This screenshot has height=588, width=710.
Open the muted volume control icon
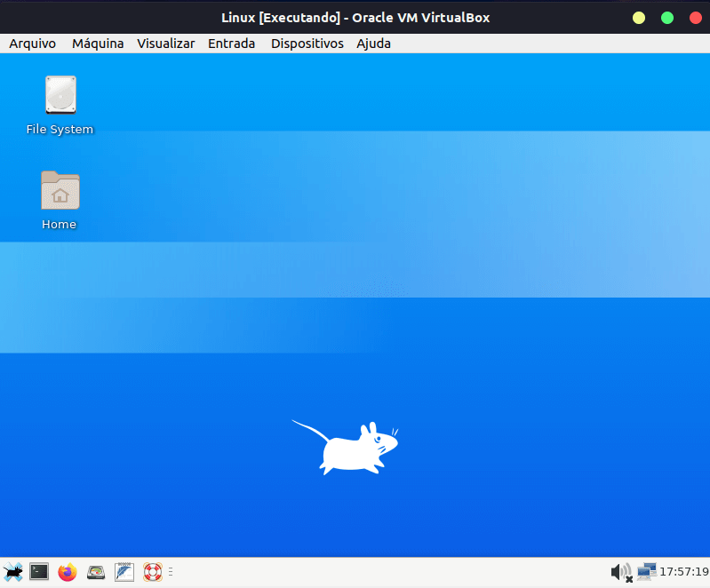click(x=621, y=573)
